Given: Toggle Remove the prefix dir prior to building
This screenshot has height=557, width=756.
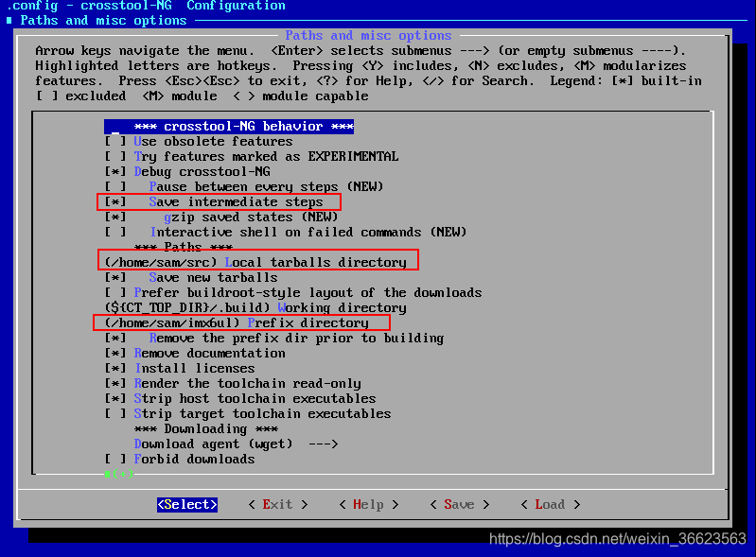Looking at the screenshot, I should 273,338.
